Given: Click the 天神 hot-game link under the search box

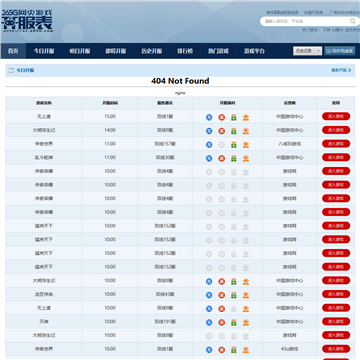Looking at the screenshot, I should click(x=326, y=30).
